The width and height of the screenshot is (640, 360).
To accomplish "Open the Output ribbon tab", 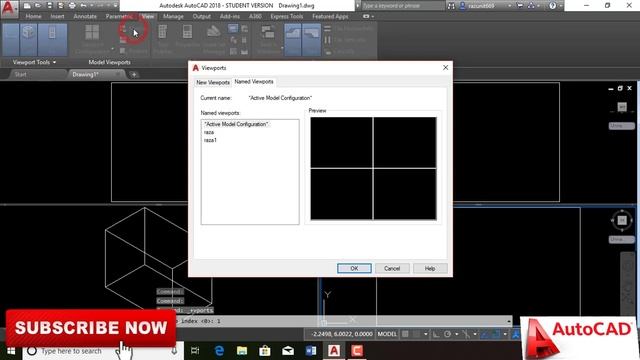I will pos(202,16).
